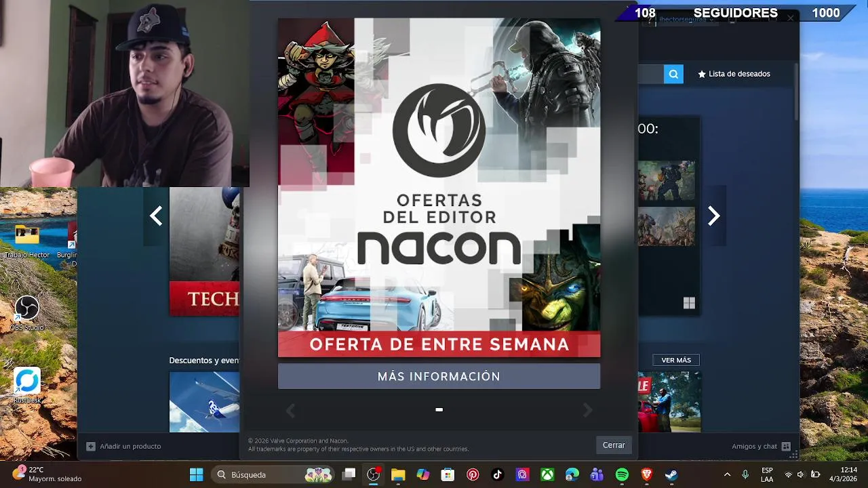Image resolution: width=868 pixels, height=488 pixels.
Task: Open the Nacon publisher sale banner image
Action: coord(439,187)
